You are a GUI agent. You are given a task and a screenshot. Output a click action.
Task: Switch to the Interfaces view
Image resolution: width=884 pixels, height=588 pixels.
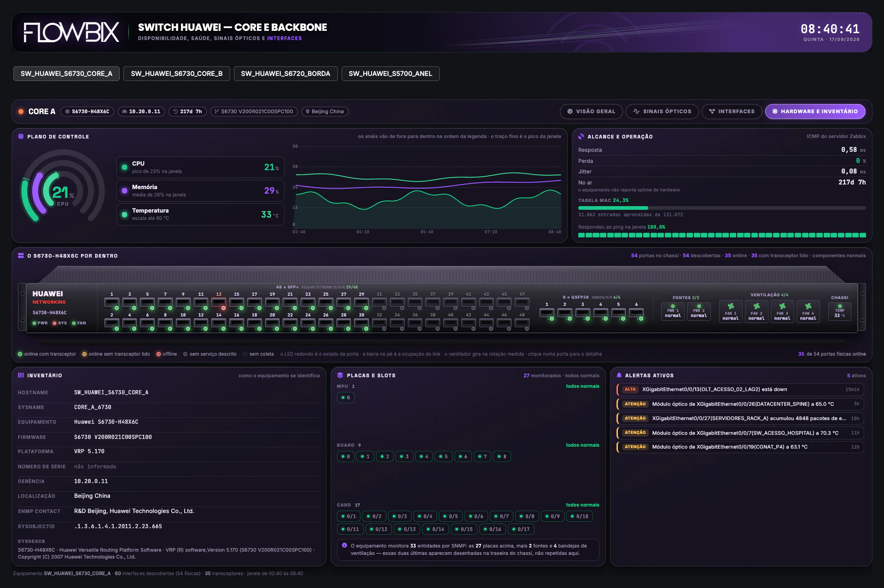click(732, 111)
